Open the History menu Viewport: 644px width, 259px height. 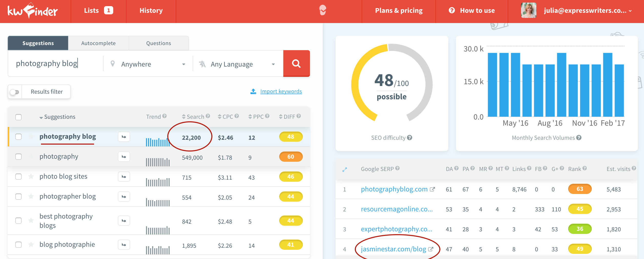click(151, 11)
